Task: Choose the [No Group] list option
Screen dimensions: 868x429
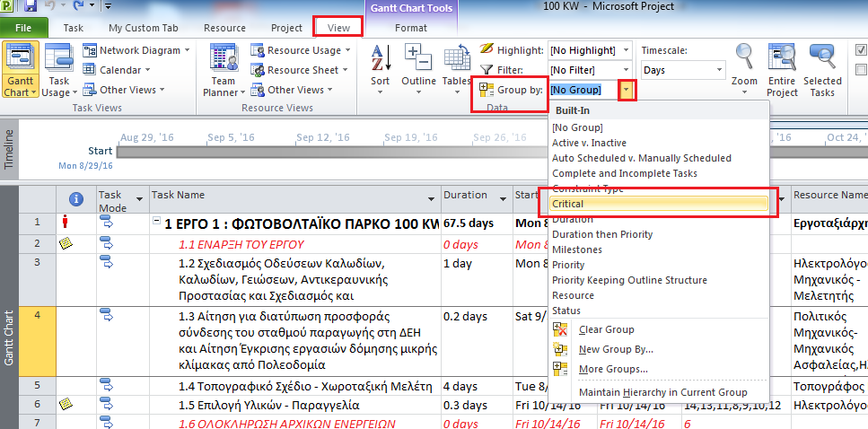Action: tap(659, 127)
